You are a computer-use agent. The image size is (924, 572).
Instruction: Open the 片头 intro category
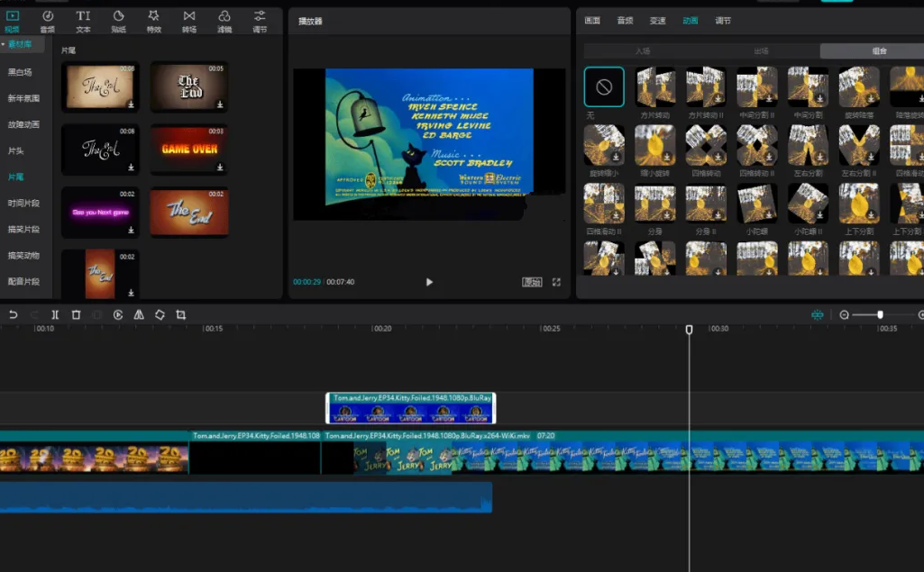16,150
